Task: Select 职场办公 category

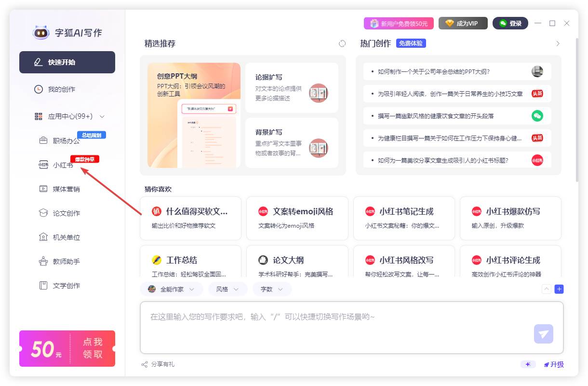Action: (x=67, y=141)
